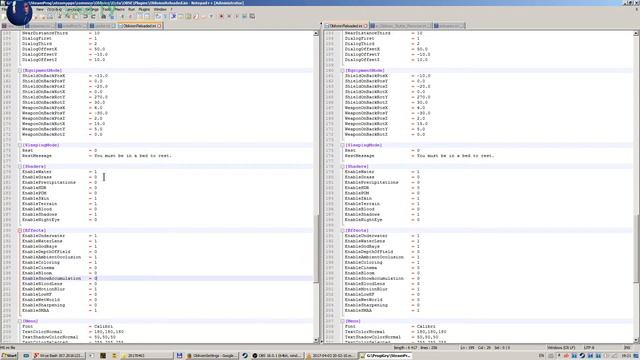Click the Save Recorded Macro icon
Screen dimensions: 640x360
click(x=252, y=16)
